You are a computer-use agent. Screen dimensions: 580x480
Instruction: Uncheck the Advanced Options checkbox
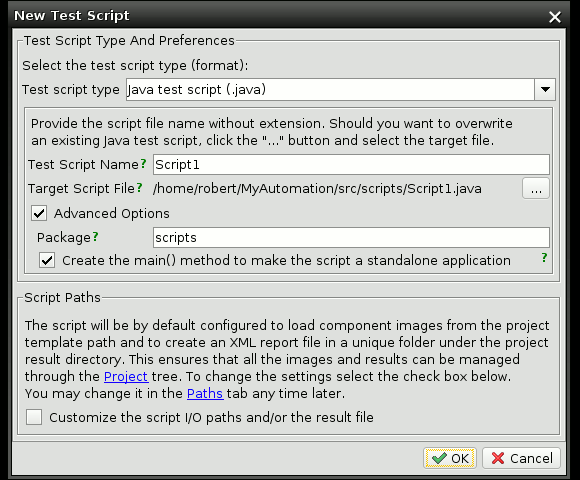[39, 213]
